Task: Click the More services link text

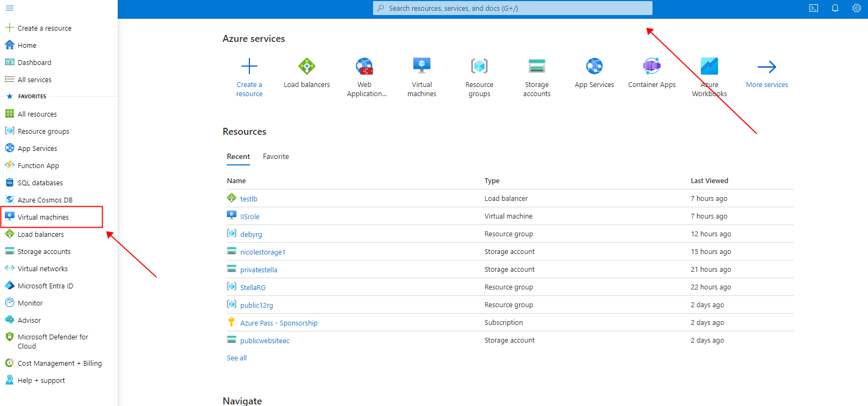Action: pyautogui.click(x=767, y=85)
